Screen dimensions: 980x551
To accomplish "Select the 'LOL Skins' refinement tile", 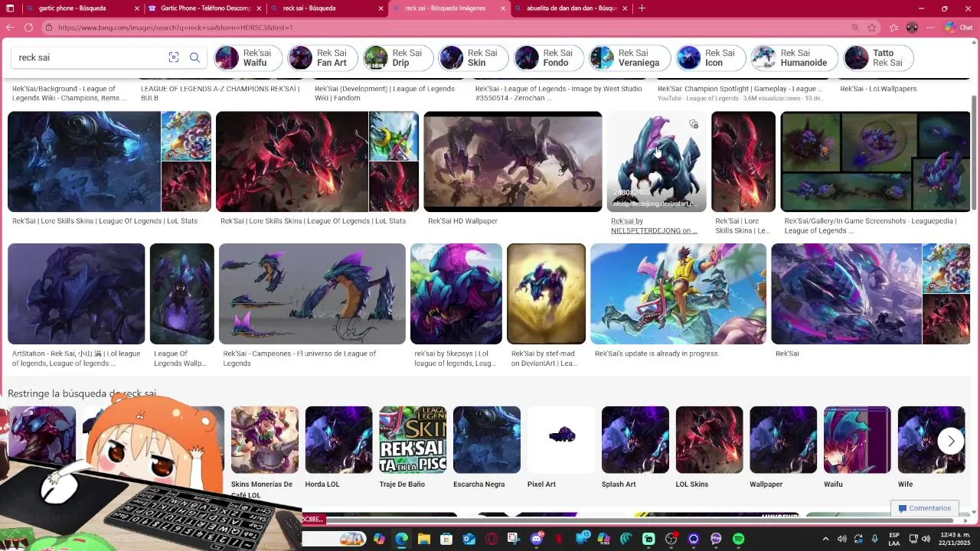I will coord(709,448).
